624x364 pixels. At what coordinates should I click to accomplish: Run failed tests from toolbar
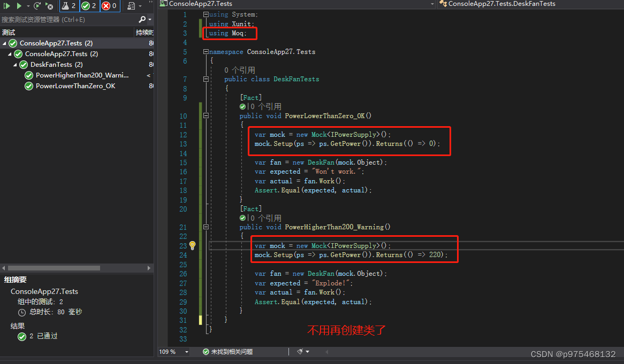[x=49, y=6]
